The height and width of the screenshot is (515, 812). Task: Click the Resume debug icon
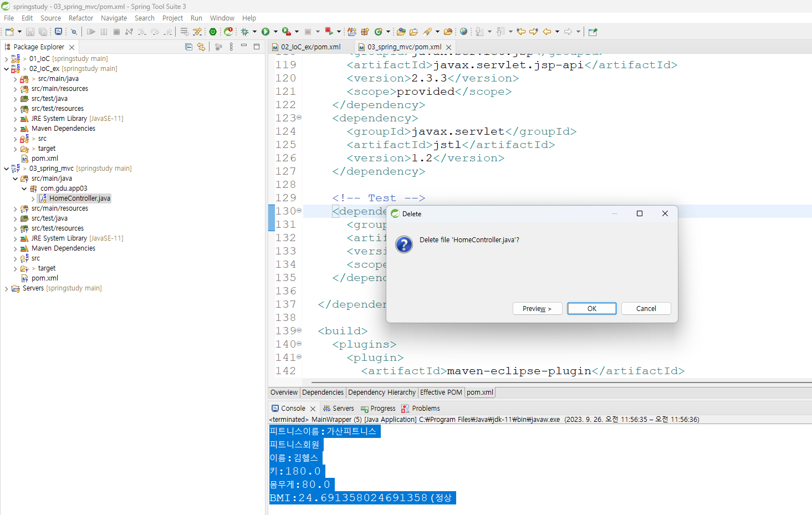coord(91,32)
